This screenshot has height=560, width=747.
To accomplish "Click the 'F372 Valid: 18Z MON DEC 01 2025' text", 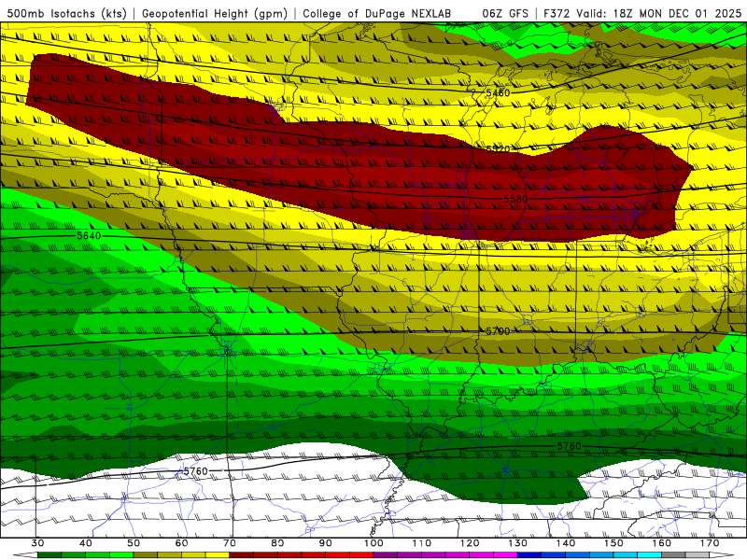I will (642, 13).
